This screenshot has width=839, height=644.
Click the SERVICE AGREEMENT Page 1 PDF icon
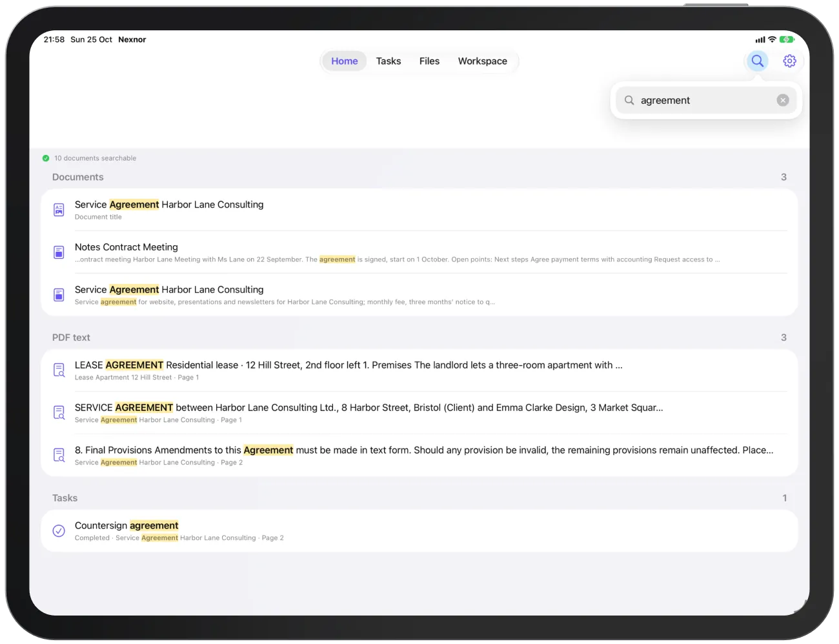pyautogui.click(x=59, y=413)
